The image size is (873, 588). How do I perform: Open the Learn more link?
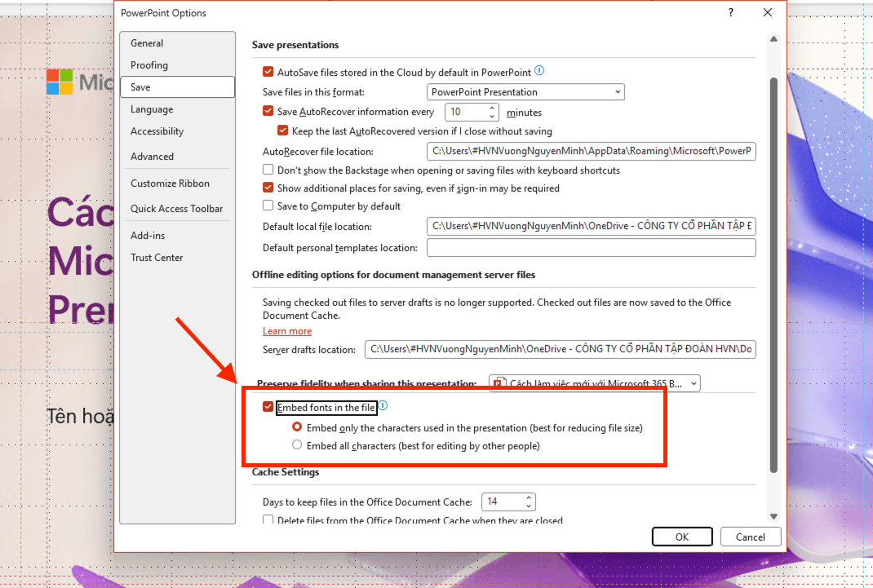pos(287,331)
